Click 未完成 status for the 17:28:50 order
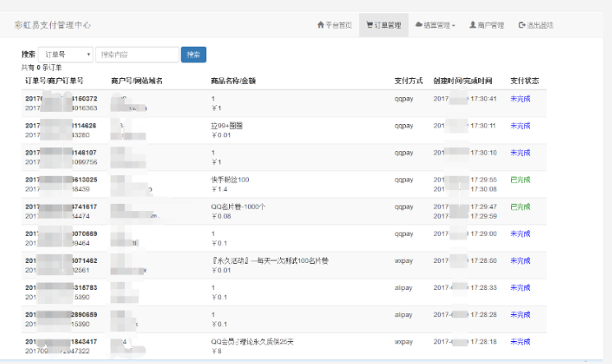This screenshot has height=364, width=612. pyautogui.click(x=520, y=260)
